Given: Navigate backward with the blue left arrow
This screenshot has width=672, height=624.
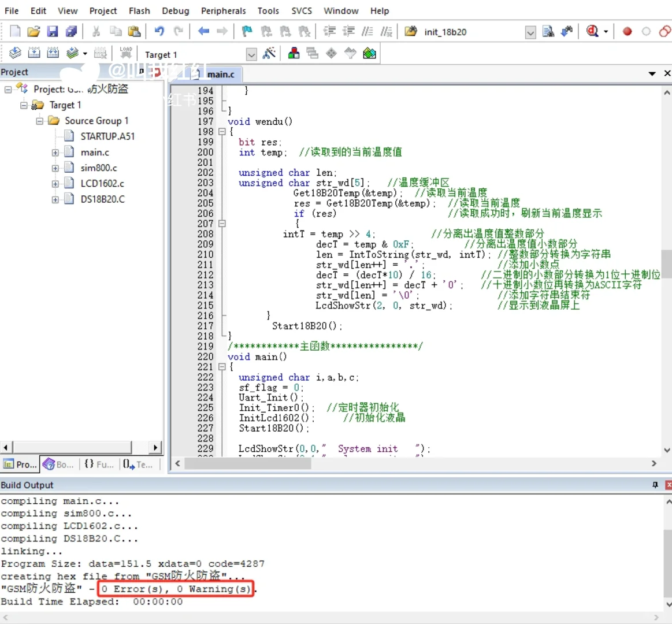Looking at the screenshot, I should coord(203,31).
